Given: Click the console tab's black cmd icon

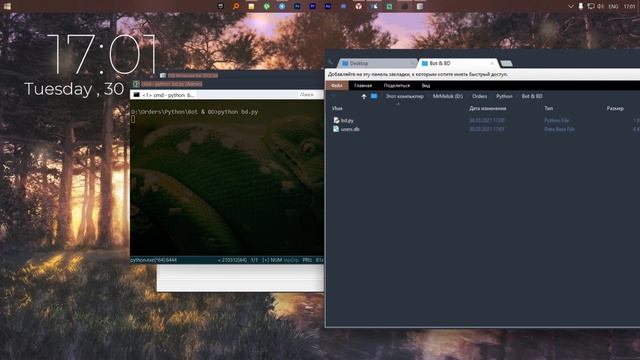Looking at the screenshot, I should pos(136,95).
